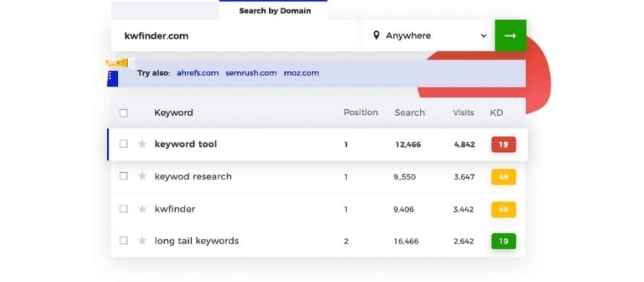Click yellow KD badge for keywod research

tap(504, 177)
